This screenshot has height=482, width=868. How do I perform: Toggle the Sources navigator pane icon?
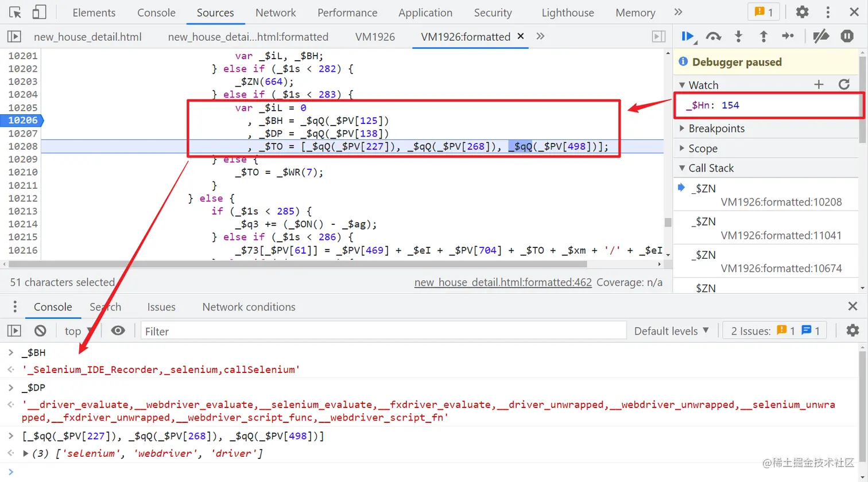pos(14,37)
